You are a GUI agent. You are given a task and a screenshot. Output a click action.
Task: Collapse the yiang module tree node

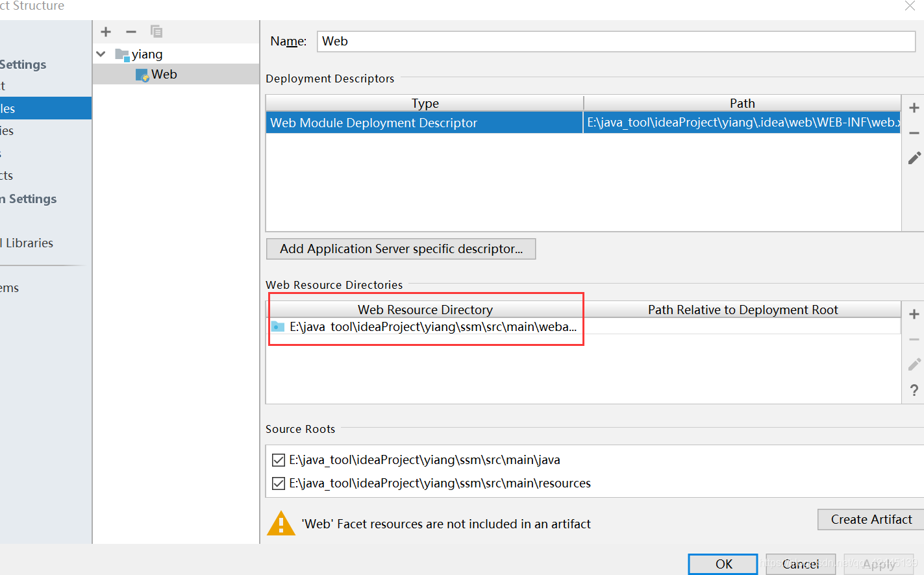[x=101, y=55]
